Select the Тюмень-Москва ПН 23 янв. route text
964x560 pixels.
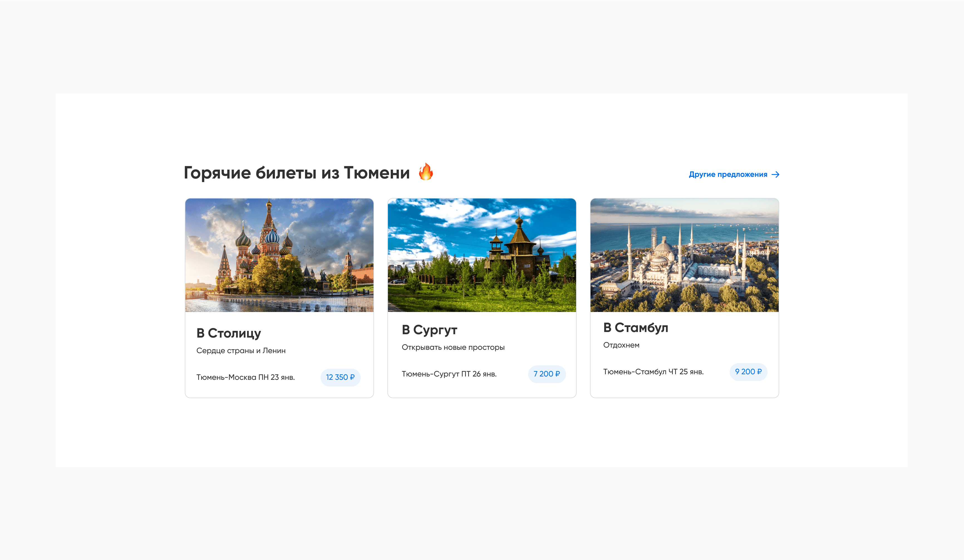pyautogui.click(x=245, y=377)
